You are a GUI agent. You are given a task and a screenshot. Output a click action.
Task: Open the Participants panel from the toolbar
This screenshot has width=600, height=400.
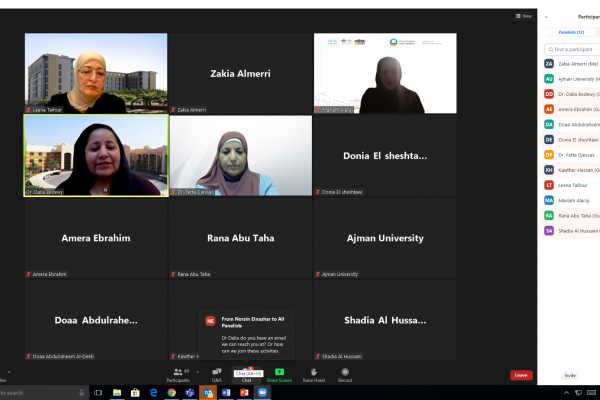click(x=179, y=374)
